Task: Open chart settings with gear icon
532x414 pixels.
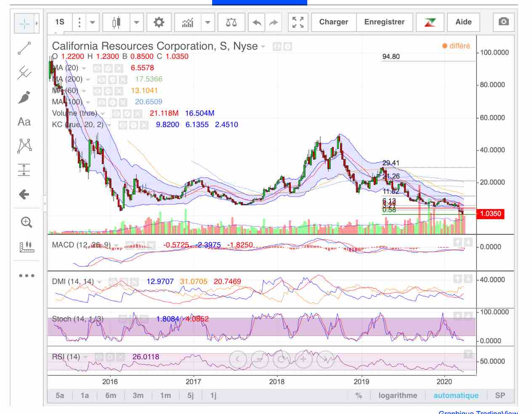Action: (159, 22)
